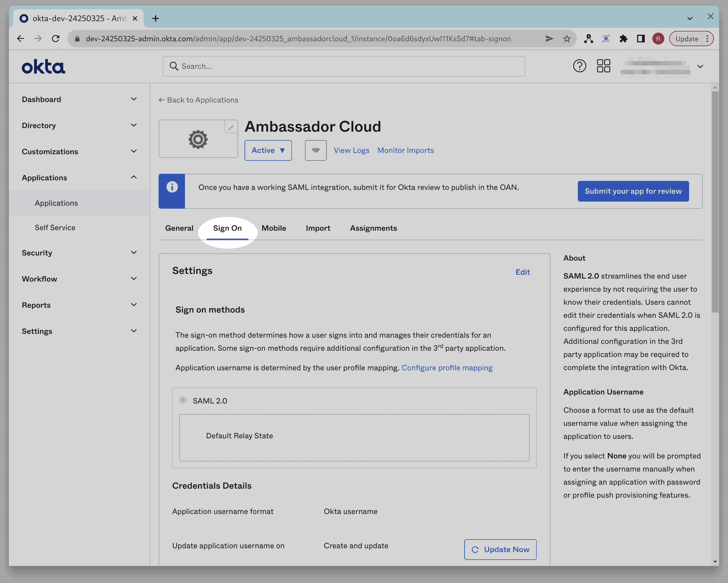This screenshot has height=583, width=728.
Task: Click the page vertical scrollbar
Action: [x=715, y=202]
